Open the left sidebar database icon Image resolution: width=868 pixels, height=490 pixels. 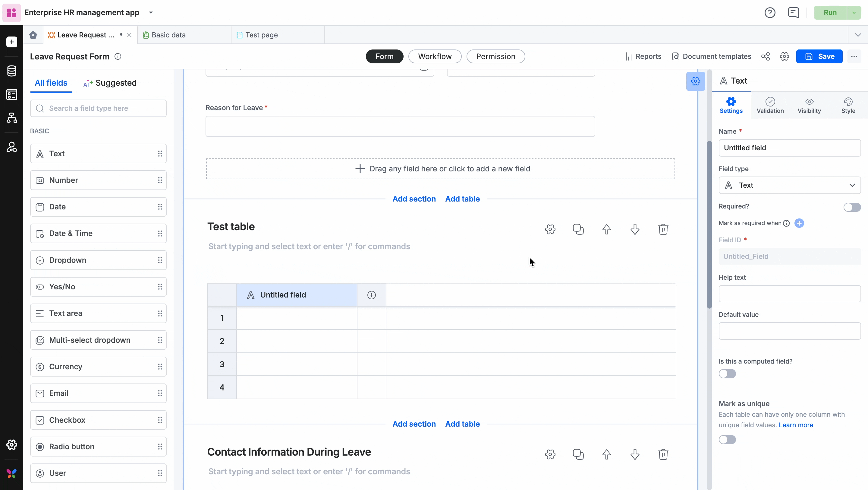tap(12, 71)
